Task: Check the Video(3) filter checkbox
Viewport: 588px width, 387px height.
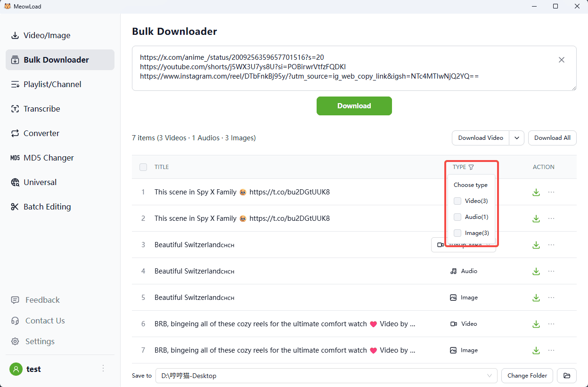Action: pos(457,201)
